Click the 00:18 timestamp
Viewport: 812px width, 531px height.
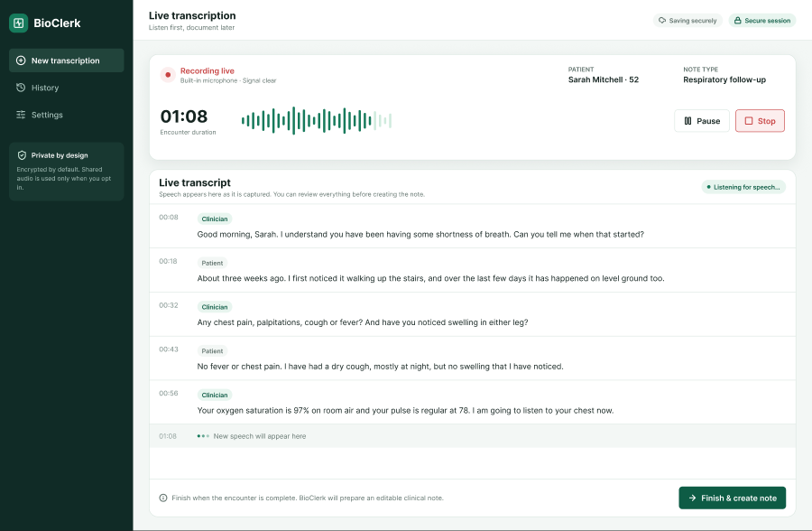pos(169,261)
